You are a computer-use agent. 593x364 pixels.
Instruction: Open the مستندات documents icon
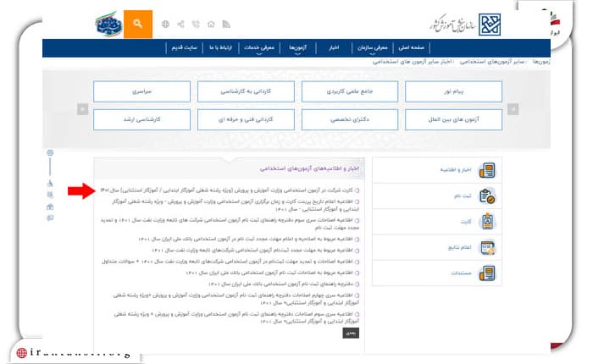click(x=487, y=273)
